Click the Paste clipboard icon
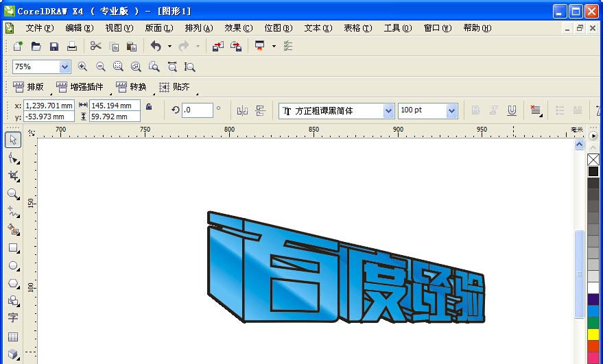The height and width of the screenshot is (364, 603). [132, 47]
